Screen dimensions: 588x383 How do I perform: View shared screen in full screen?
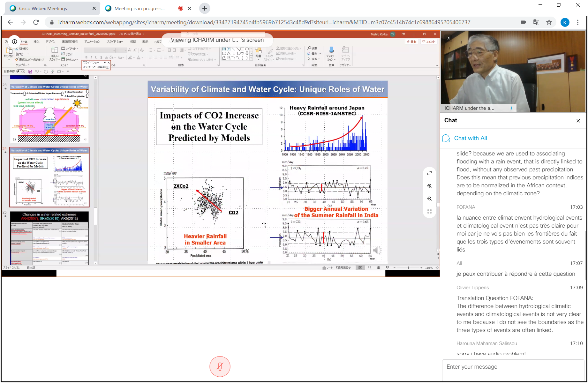429,173
